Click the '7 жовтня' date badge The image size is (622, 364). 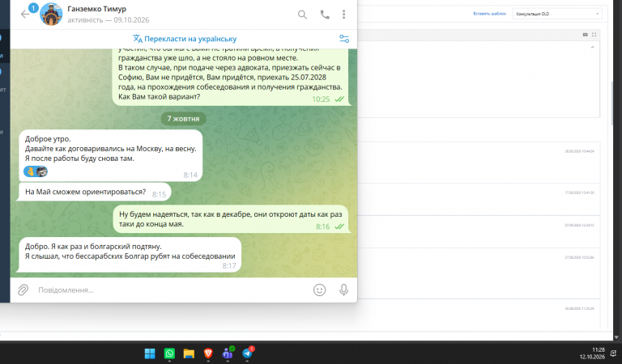pos(183,118)
